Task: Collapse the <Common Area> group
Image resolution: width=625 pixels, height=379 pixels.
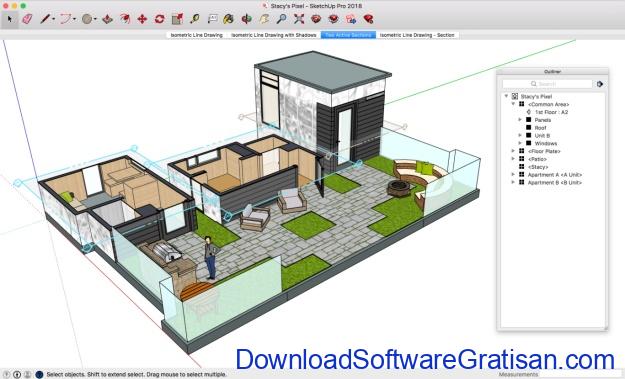Action: pyautogui.click(x=513, y=104)
